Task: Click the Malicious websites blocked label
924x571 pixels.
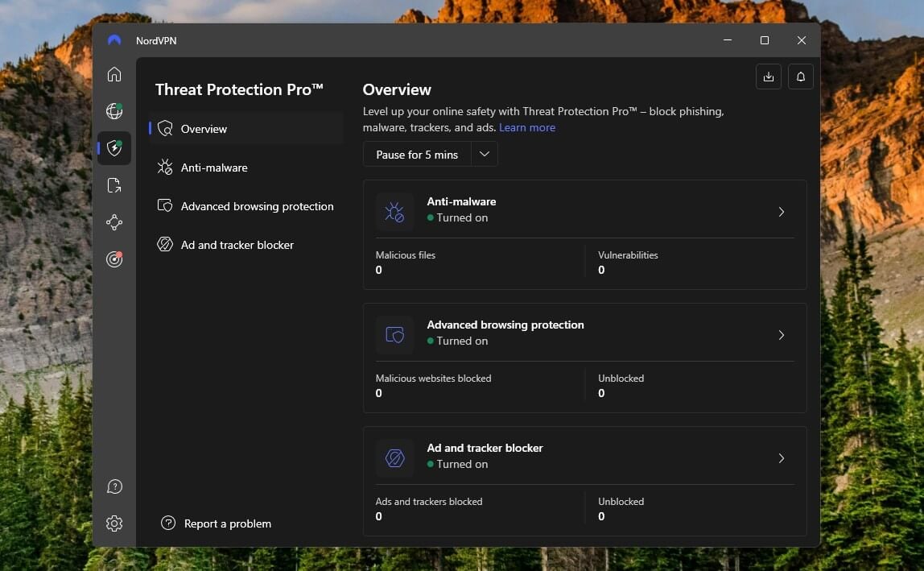Action: coord(433,379)
